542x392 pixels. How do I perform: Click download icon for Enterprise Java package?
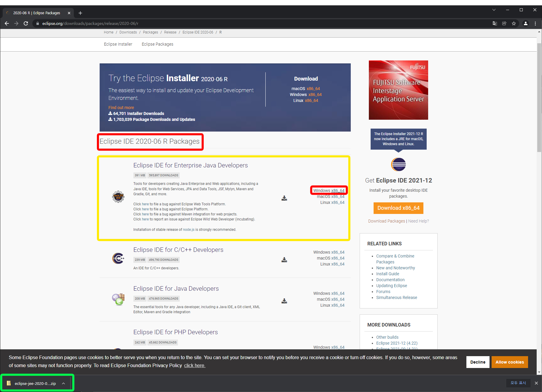pyautogui.click(x=284, y=198)
